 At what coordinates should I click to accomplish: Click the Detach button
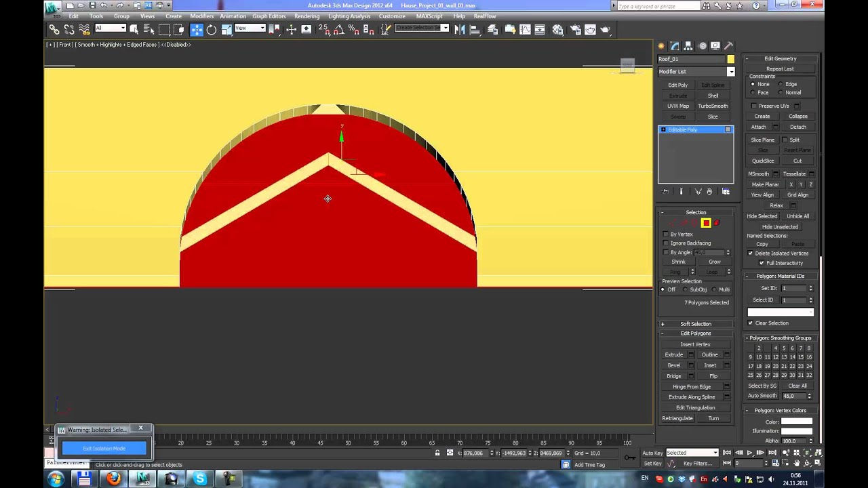(798, 127)
